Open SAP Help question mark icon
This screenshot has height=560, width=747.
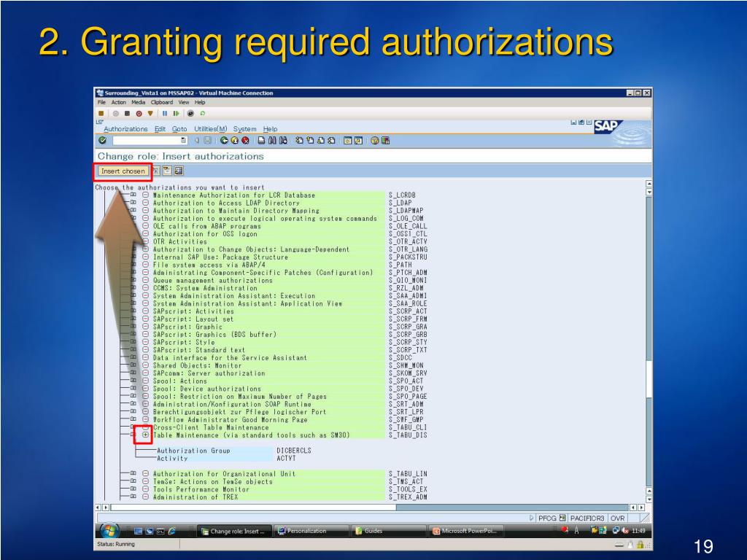[374, 141]
